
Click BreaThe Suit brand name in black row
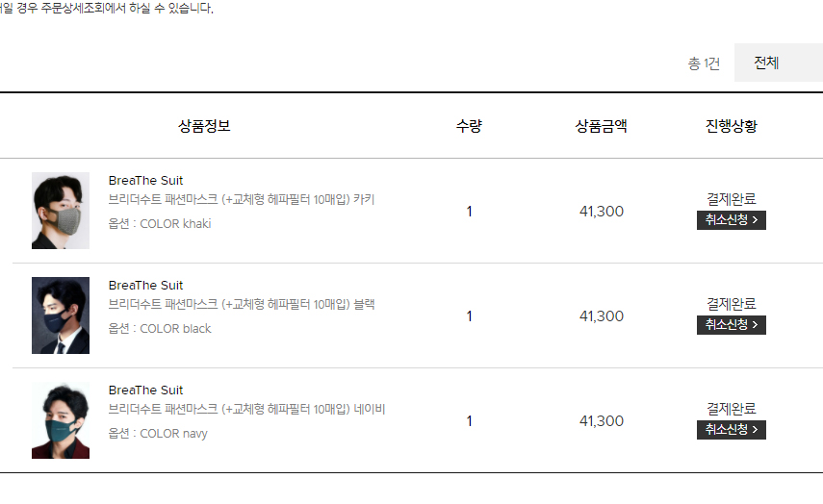tap(145, 286)
